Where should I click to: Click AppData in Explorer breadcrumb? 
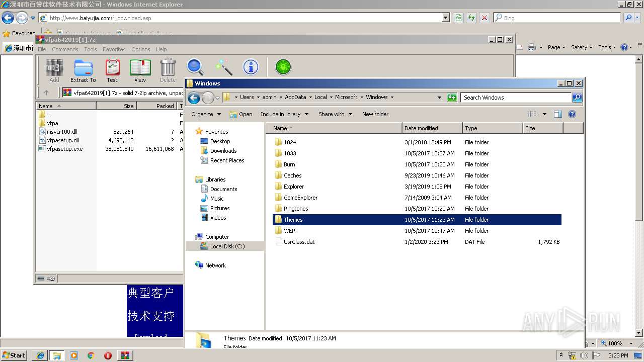tap(295, 97)
